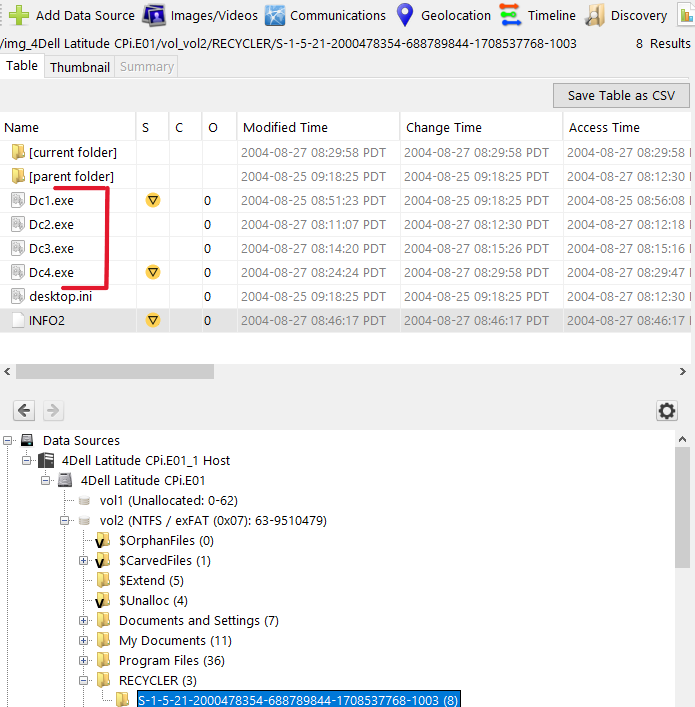Click the back navigation arrow
Image resolution: width=695 pixels, height=707 pixels.
point(25,411)
